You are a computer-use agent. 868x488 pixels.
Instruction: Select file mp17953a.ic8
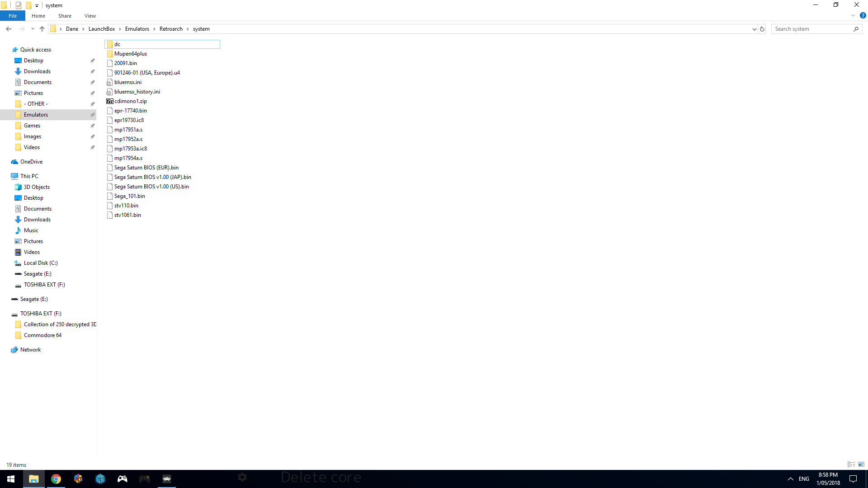[x=130, y=149]
